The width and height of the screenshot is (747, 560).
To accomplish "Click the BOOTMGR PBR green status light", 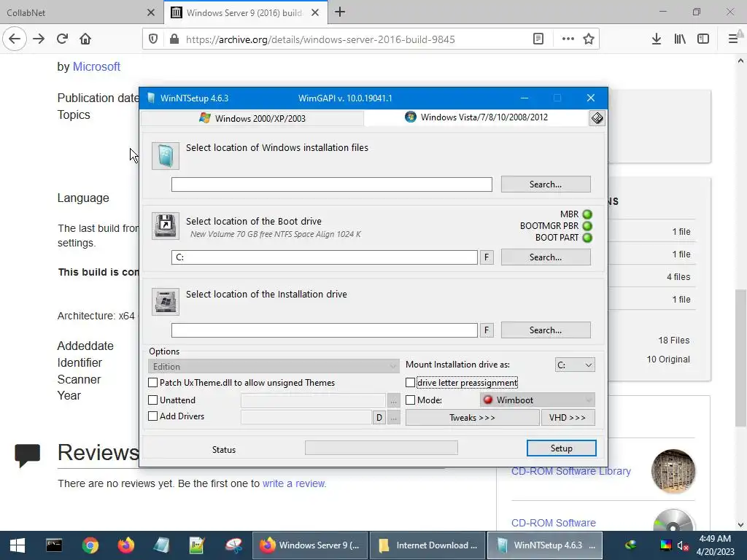I will [x=587, y=226].
